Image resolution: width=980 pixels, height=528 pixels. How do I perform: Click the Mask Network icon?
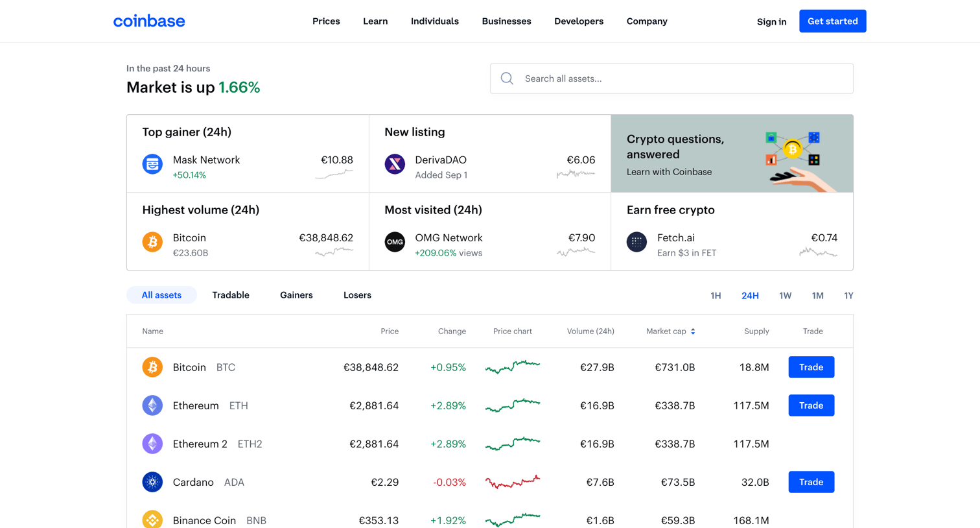[x=152, y=164]
